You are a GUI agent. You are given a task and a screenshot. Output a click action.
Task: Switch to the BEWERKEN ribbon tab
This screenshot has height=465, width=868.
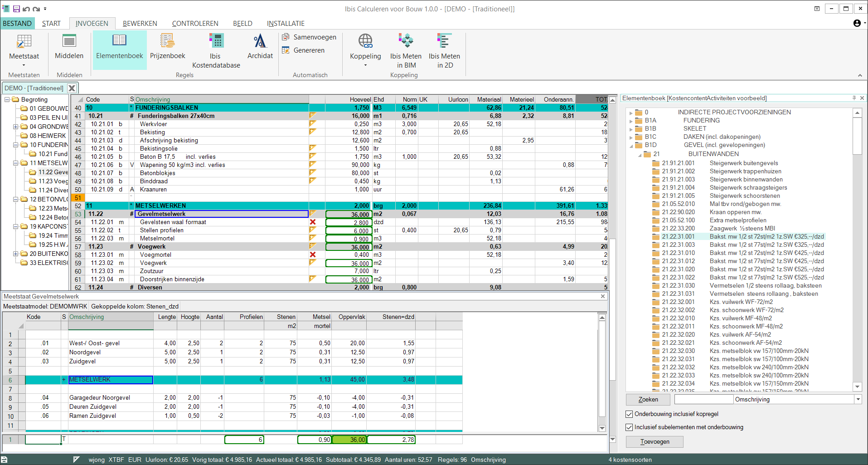click(x=140, y=24)
